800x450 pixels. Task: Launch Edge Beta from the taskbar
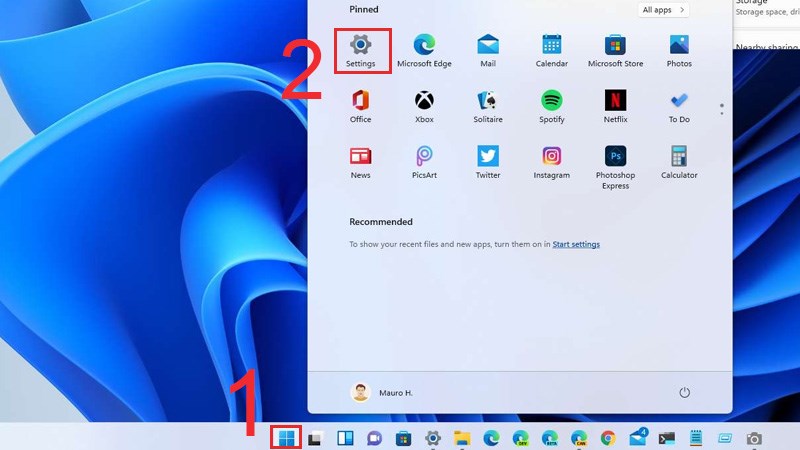[549, 438]
